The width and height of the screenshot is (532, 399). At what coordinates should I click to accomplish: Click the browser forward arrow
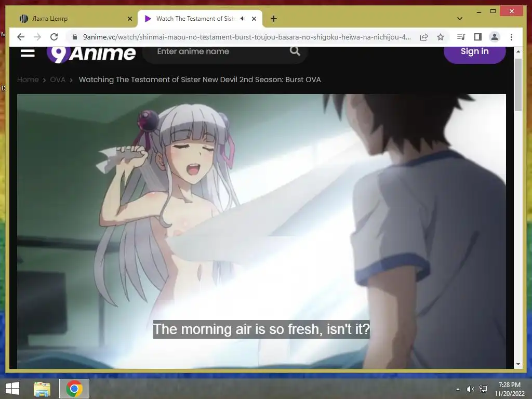[37, 37]
